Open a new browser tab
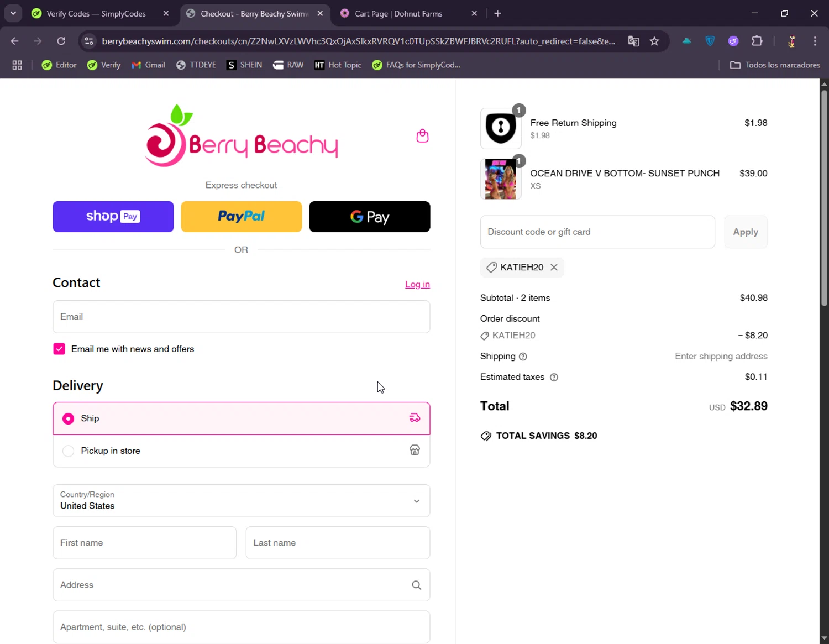Image resolution: width=829 pixels, height=644 pixels. tap(497, 13)
